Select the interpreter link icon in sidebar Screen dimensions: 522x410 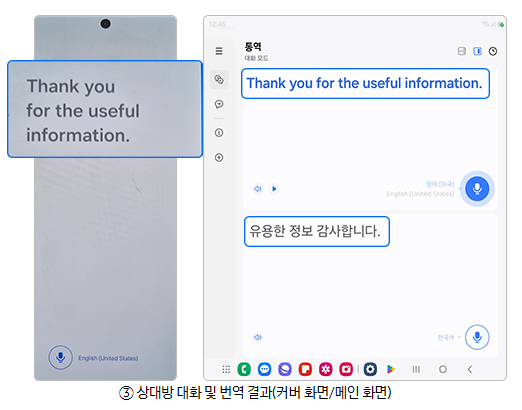point(219,79)
